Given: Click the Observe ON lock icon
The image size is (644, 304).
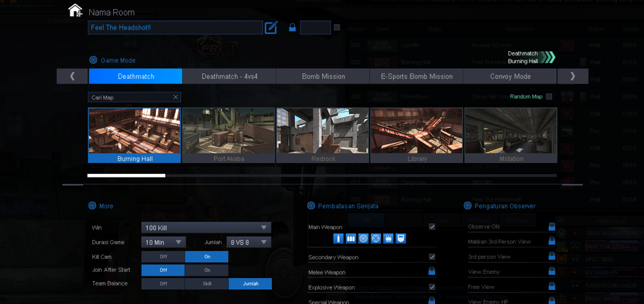Looking at the screenshot, I should (552, 226).
